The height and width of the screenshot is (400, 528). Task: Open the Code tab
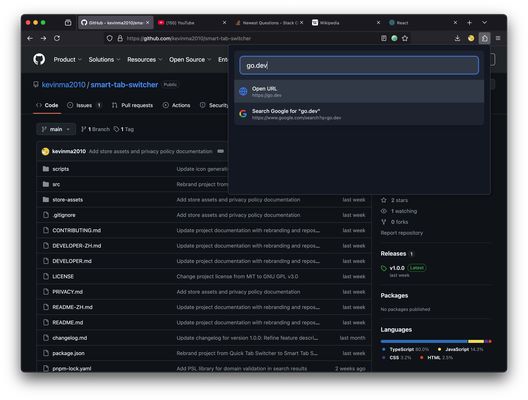(x=47, y=105)
